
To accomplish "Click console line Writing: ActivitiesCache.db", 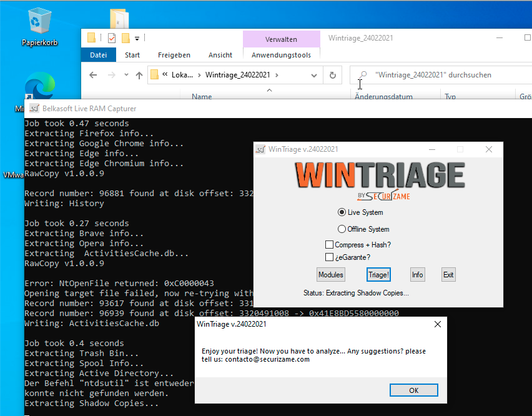I will pos(92,324).
